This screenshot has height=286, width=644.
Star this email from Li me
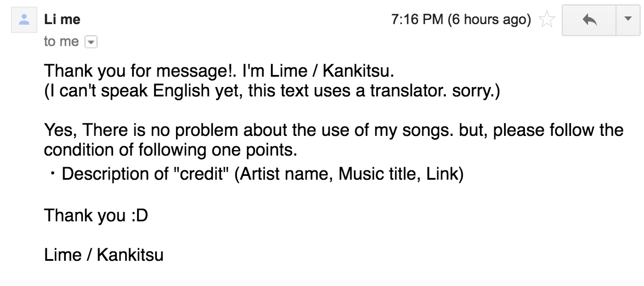click(x=546, y=21)
